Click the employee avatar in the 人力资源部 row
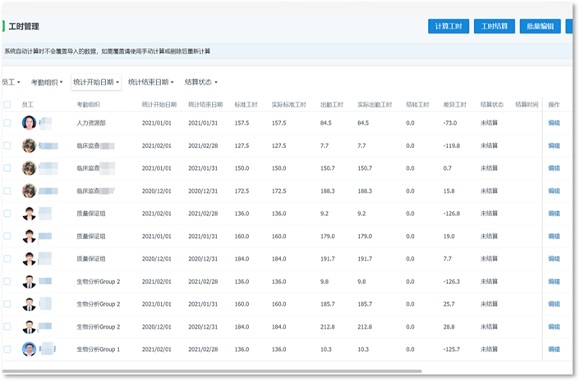This screenshot has height=385, width=580. tap(29, 123)
